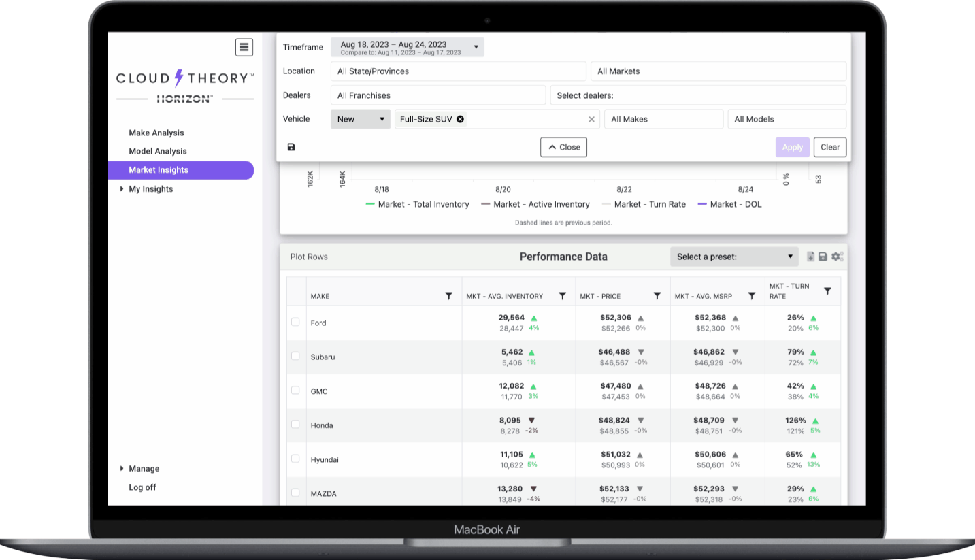Toggle Market - Active Inventory legend series
Image resolution: width=975 pixels, height=560 pixels.
click(535, 204)
